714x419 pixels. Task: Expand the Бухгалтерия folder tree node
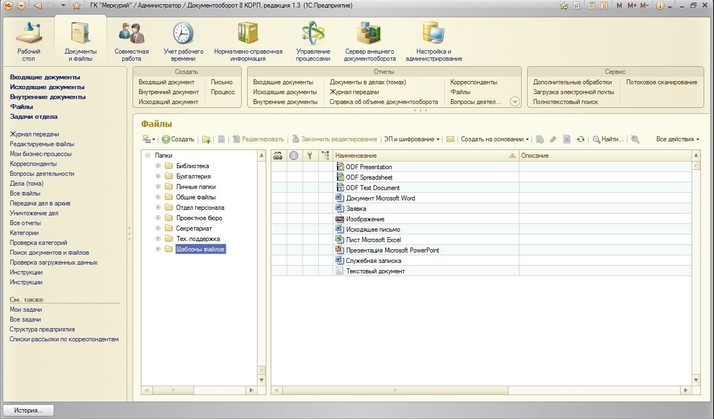(157, 176)
